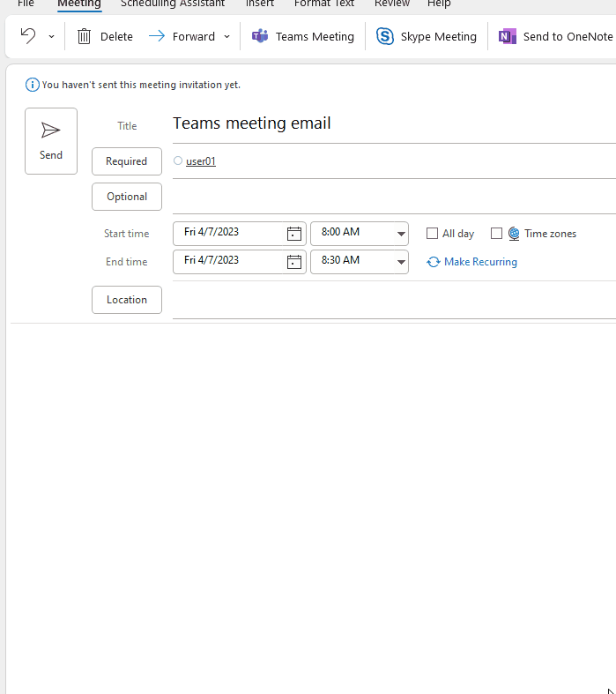Open the End time calendar picker icon
This screenshot has height=694, width=616.
pyautogui.click(x=294, y=262)
